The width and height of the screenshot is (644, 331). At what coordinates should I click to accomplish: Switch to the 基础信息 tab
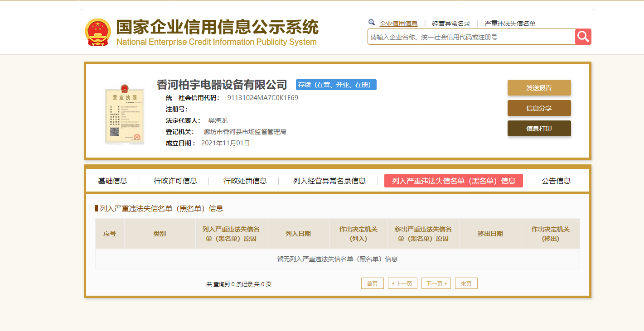click(112, 181)
